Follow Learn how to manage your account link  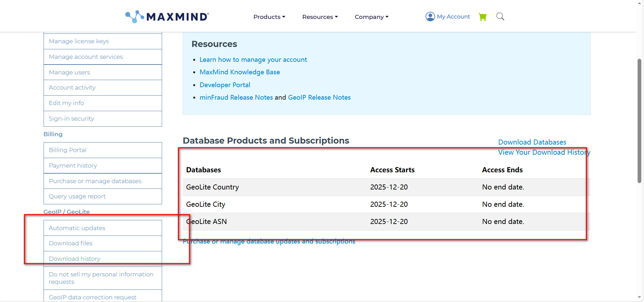pyautogui.click(x=253, y=59)
